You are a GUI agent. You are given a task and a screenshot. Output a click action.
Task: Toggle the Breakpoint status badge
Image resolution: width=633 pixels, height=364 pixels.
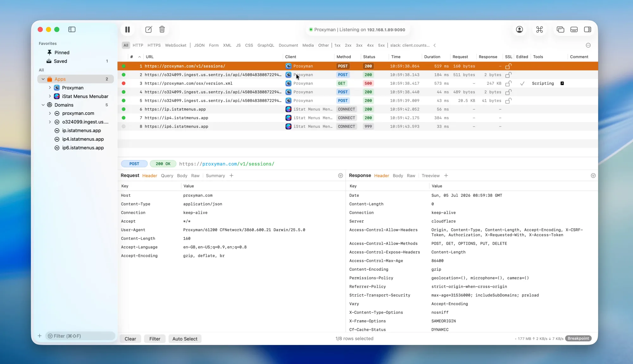[578, 338]
